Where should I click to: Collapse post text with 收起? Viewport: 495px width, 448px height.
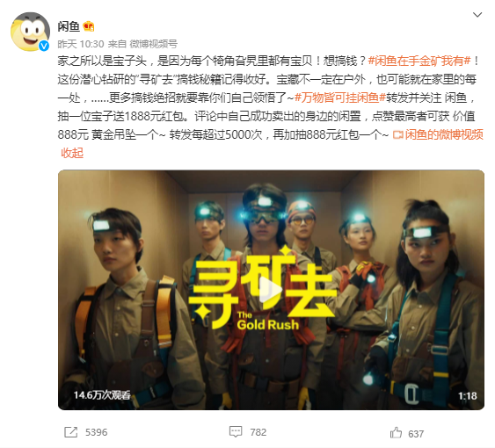pyautogui.click(x=72, y=153)
